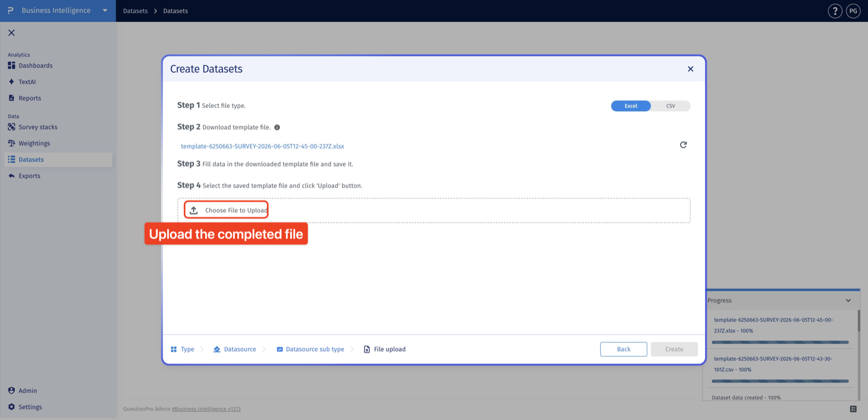Screen dimensions: 868x420
Task: Click the second Datasets breadcrumb
Action: [176, 11]
